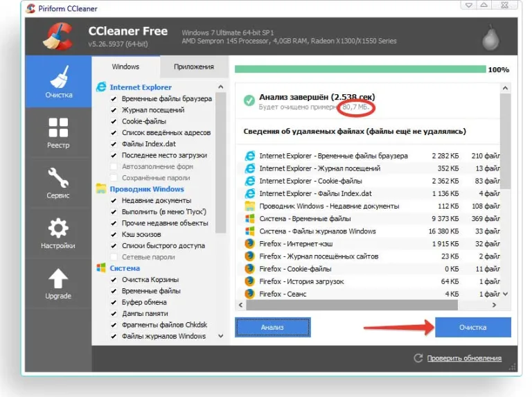Click Firefox icon in Сеанс row
The width and height of the screenshot is (532, 397).
[x=249, y=294]
